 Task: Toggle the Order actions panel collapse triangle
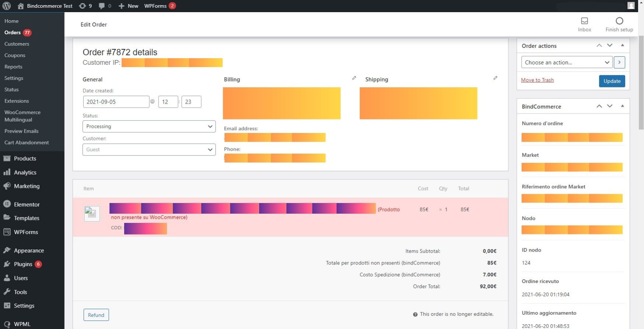(x=622, y=45)
